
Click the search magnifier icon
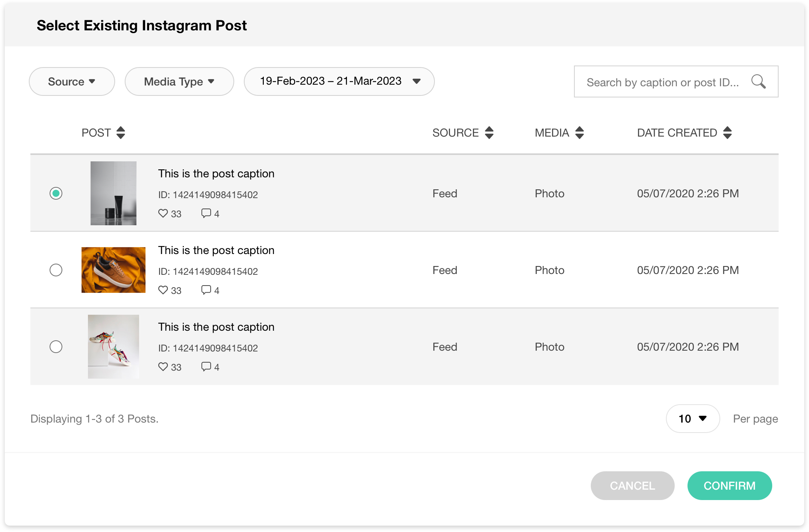point(759,81)
